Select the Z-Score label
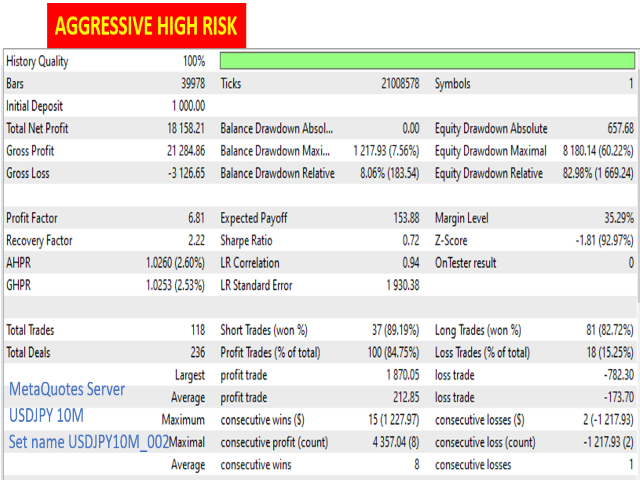640x480 pixels. (x=451, y=240)
